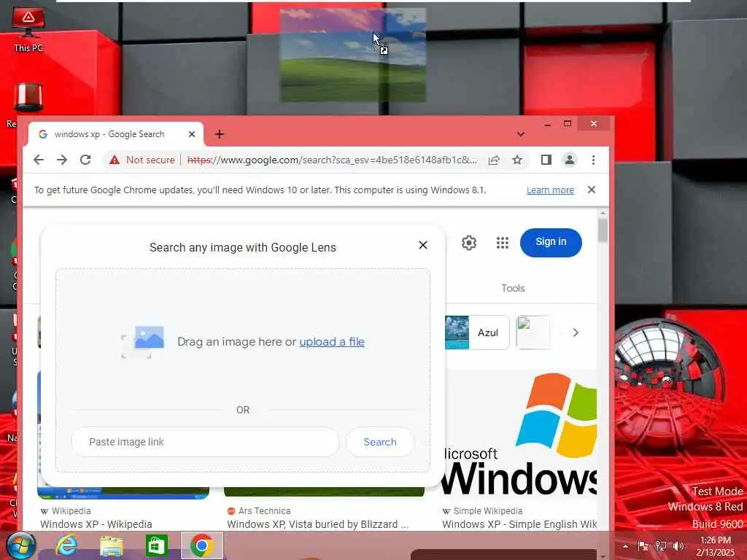Open the Simple English Wikipedia result
The width and height of the screenshot is (747, 560).
point(519,524)
